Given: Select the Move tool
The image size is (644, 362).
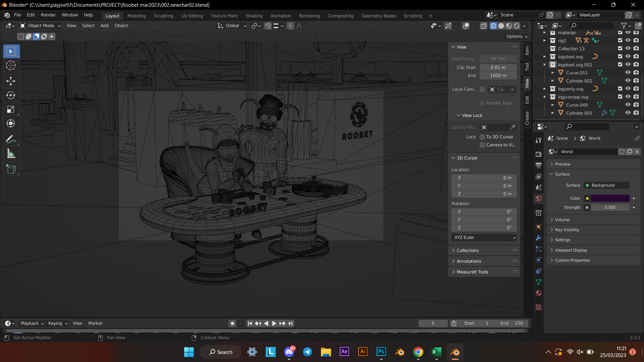Looking at the screenshot, I should [11, 81].
